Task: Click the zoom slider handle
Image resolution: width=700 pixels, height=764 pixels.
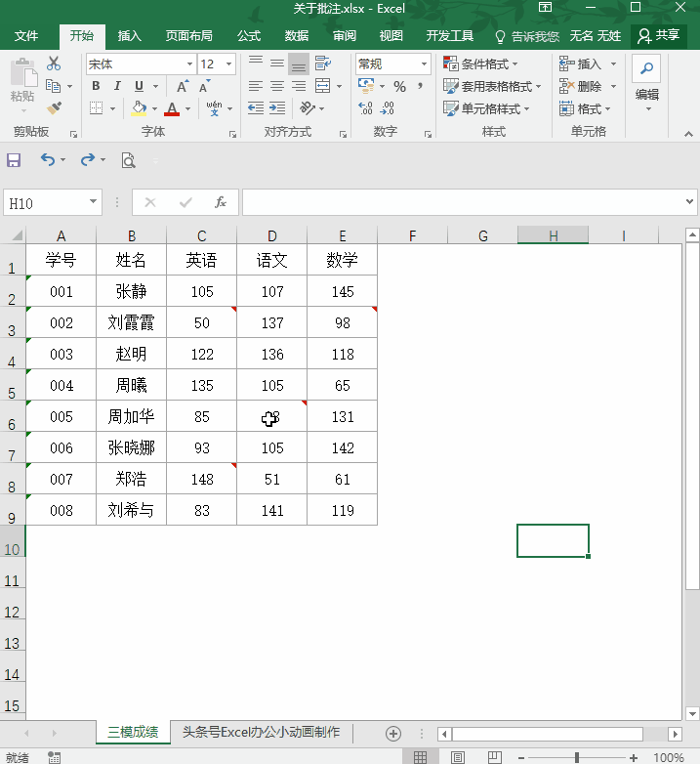Action: click(576, 757)
